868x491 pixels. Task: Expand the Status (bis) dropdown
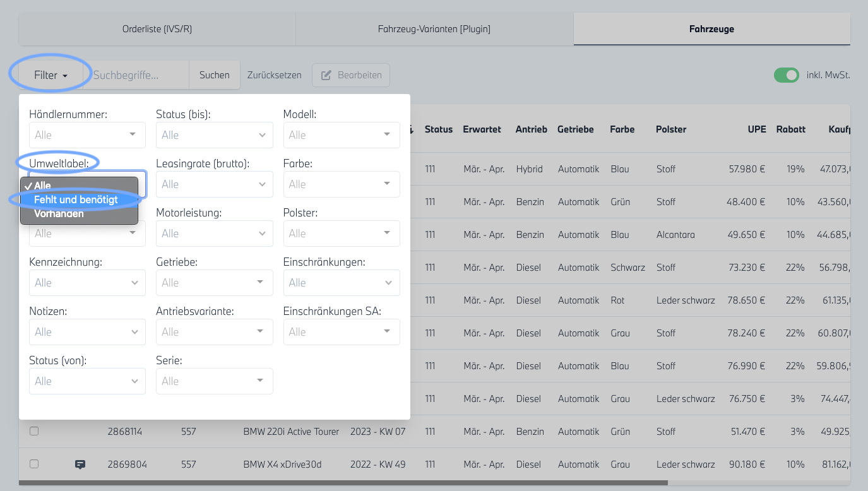coord(214,135)
